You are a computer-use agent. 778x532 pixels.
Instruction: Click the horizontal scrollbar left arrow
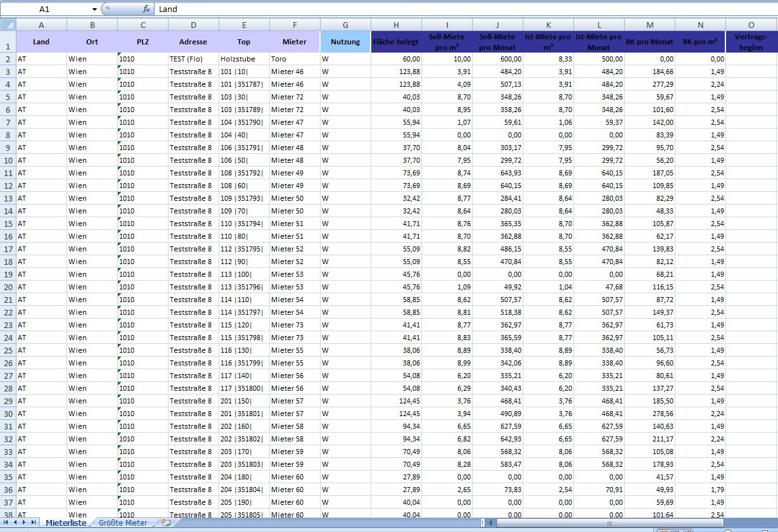tap(491, 523)
